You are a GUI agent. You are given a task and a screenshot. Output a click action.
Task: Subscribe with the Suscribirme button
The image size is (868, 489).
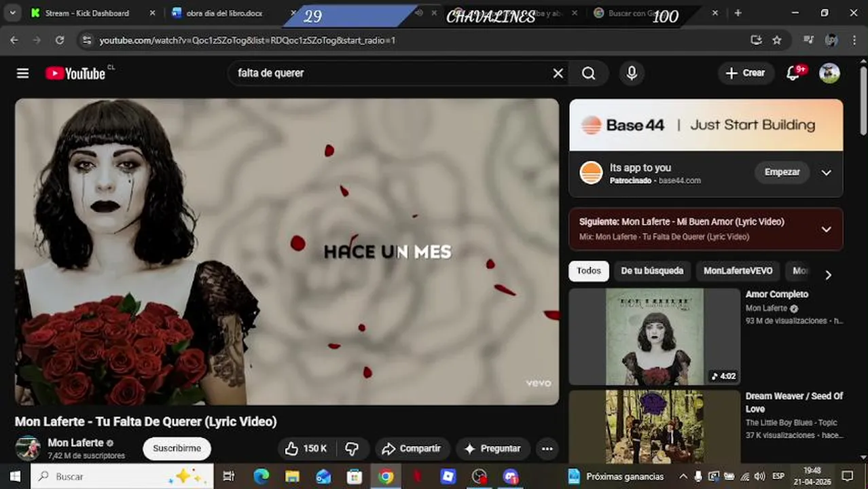coord(177,448)
